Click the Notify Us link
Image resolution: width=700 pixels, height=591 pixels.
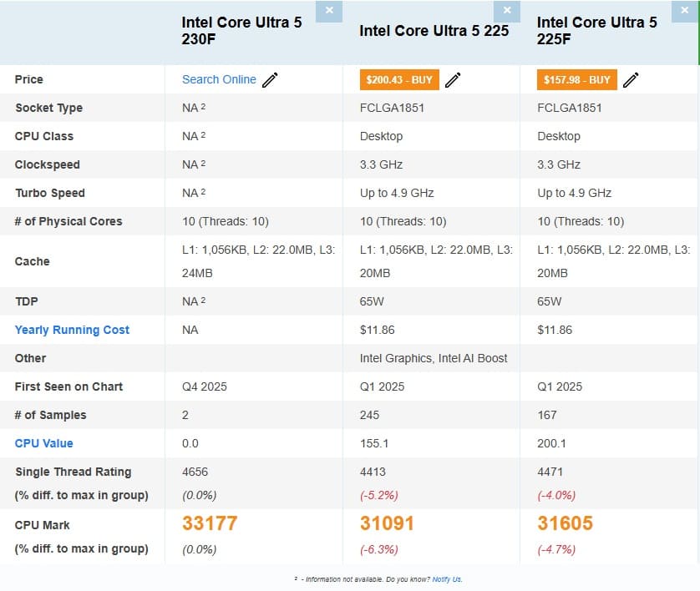[449, 578]
